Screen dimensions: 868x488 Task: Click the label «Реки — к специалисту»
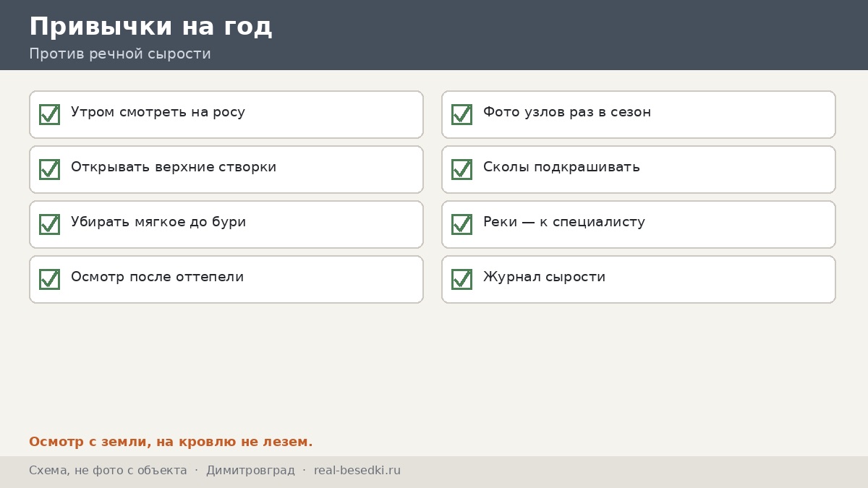tap(564, 223)
